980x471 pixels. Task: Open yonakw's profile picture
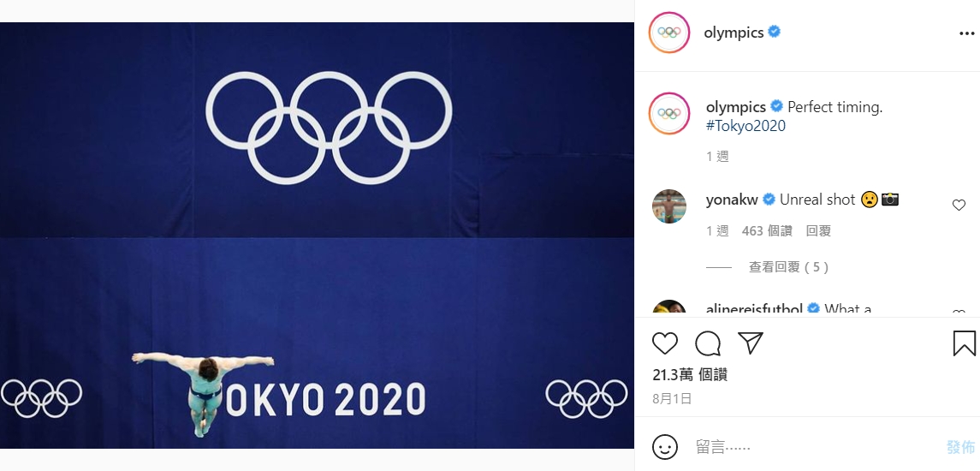point(669,206)
